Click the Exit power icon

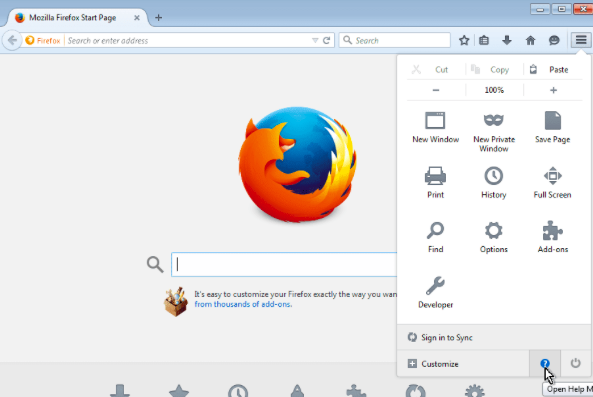575,363
